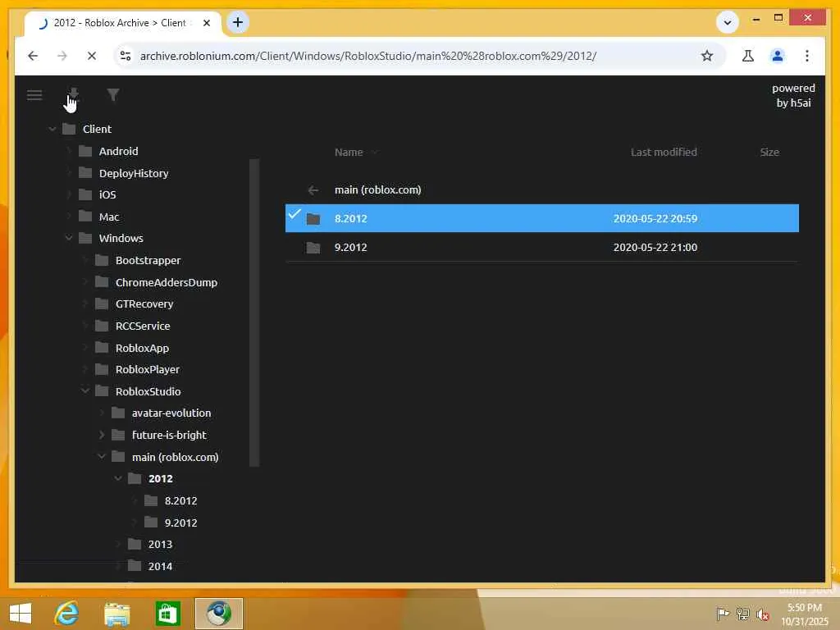Open the Chrome profile icon
Screen dimensions: 840x630
tap(778, 56)
